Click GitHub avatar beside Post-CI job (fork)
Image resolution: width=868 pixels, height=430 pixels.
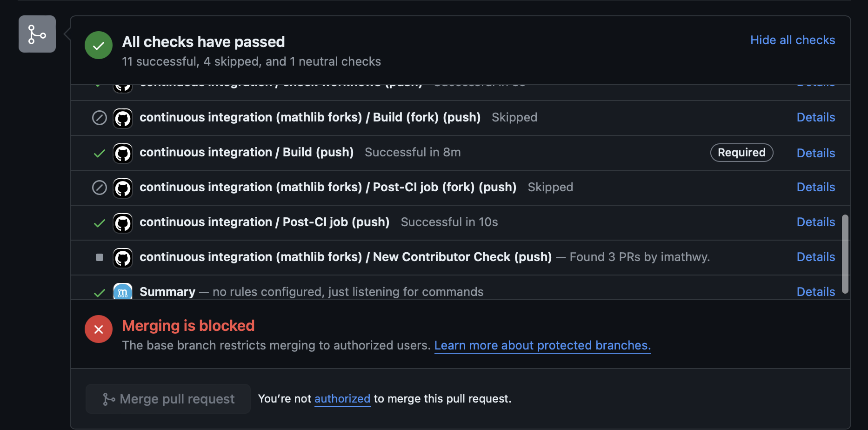[x=123, y=188]
